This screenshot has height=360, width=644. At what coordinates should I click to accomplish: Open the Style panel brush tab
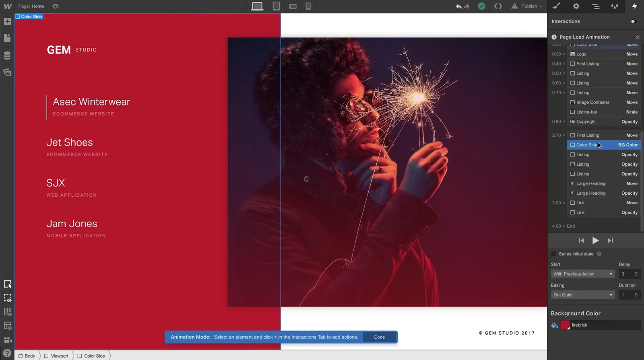coord(556,6)
